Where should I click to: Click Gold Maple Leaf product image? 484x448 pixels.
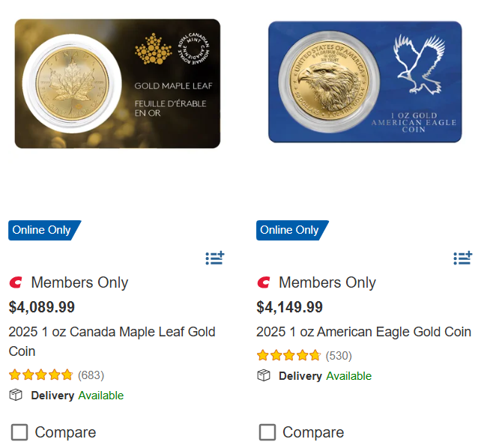coord(118,84)
